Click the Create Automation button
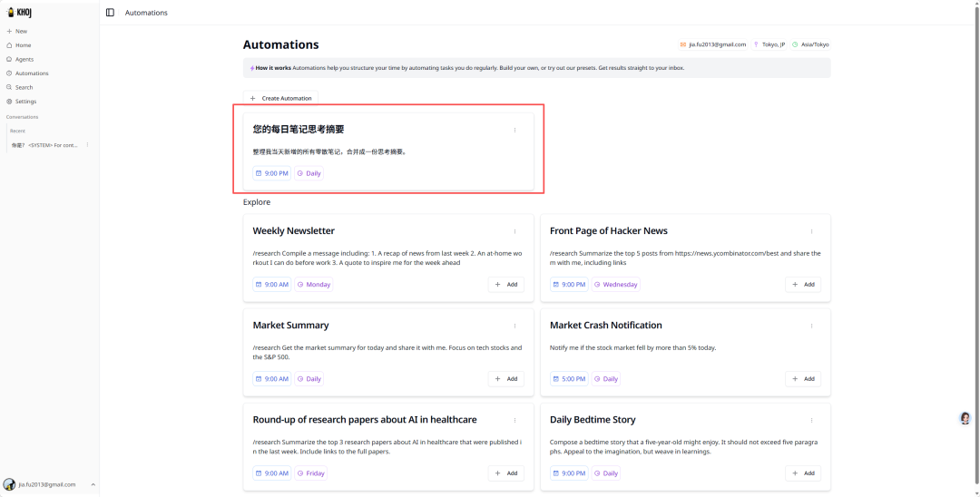This screenshot has height=497, width=980. pyautogui.click(x=281, y=98)
